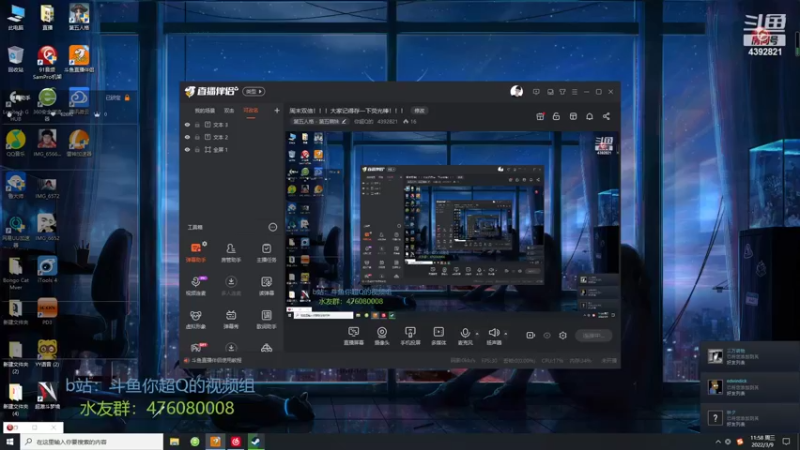Open the skin shirt icon in title bar
800x450 pixels.
point(562,92)
